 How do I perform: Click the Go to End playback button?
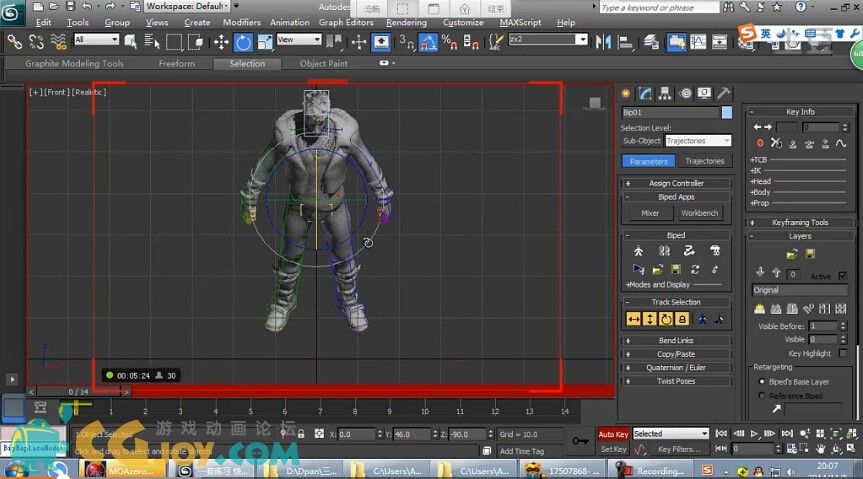(788, 434)
